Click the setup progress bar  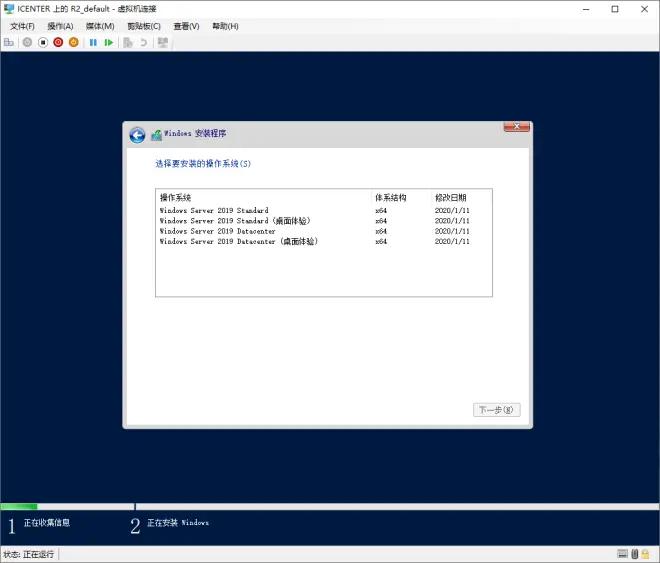click(330, 507)
